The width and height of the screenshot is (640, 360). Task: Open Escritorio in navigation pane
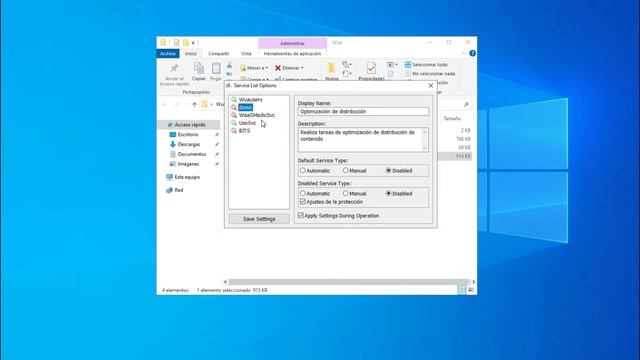point(188,134)
